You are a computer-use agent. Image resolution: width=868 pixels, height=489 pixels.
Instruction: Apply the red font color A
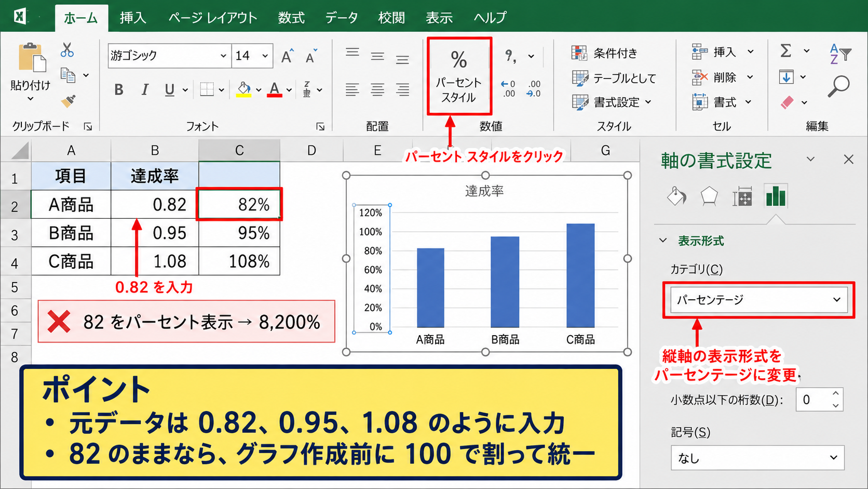pyautogui.click(x=275, y=90)
